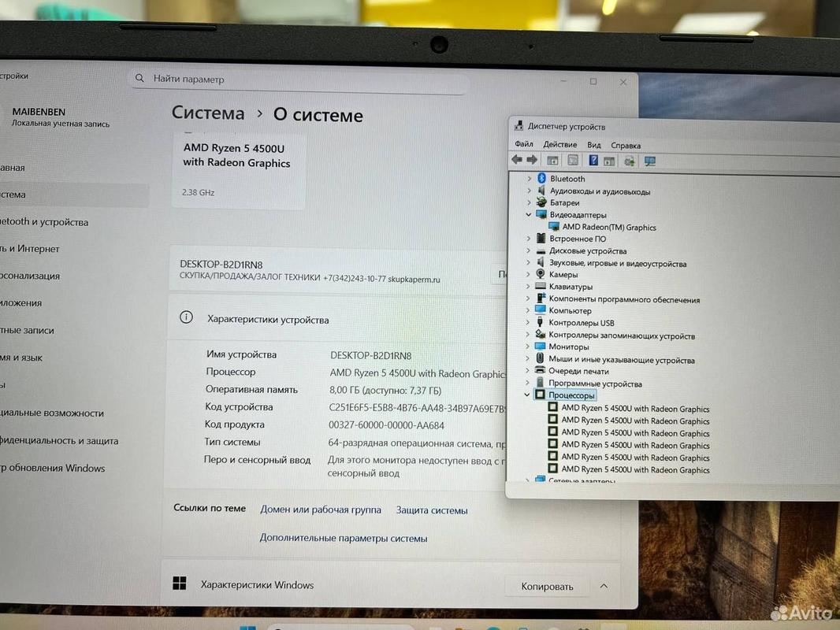This screenshot has height=630, width=840.
Task: Click Scan for hardware changes monitor icon
Action: pyautogui.click(x=650, y=161)
